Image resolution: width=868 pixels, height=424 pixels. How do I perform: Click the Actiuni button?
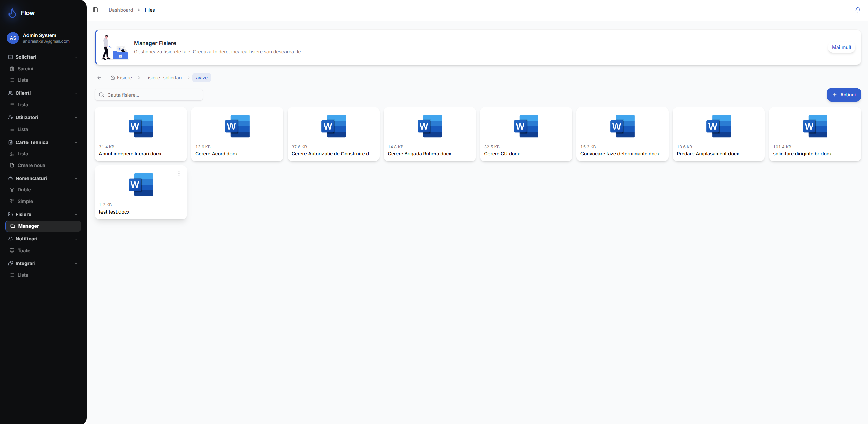pyautogui.click(x=844, y=95)
